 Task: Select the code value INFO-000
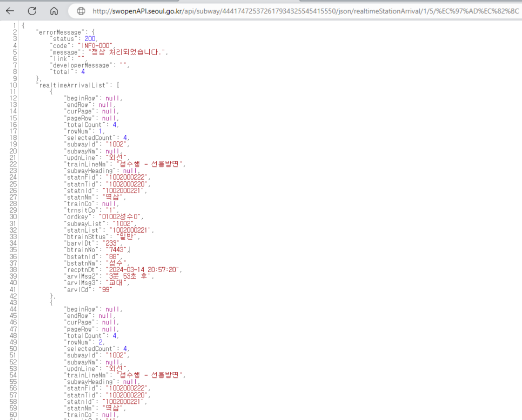96,45
